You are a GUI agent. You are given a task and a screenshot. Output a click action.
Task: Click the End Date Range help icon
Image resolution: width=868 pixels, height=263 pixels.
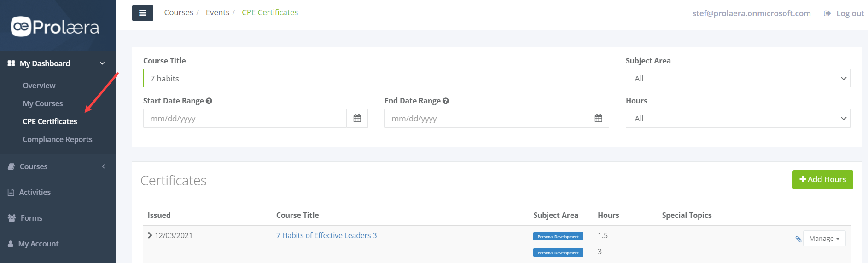pyautogui.click(x=446, y=101)
